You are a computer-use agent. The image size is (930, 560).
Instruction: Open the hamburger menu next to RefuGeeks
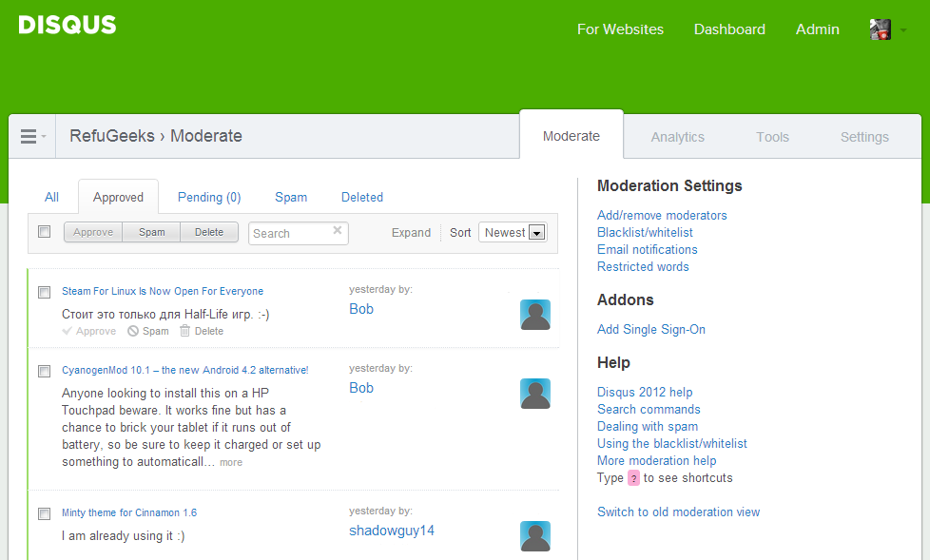click(32, 137)
